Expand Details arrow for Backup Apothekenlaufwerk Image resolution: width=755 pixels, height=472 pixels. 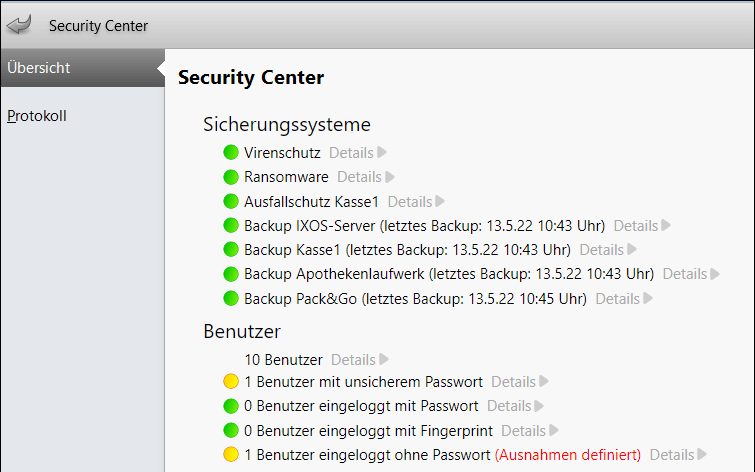tap(715, 274)
